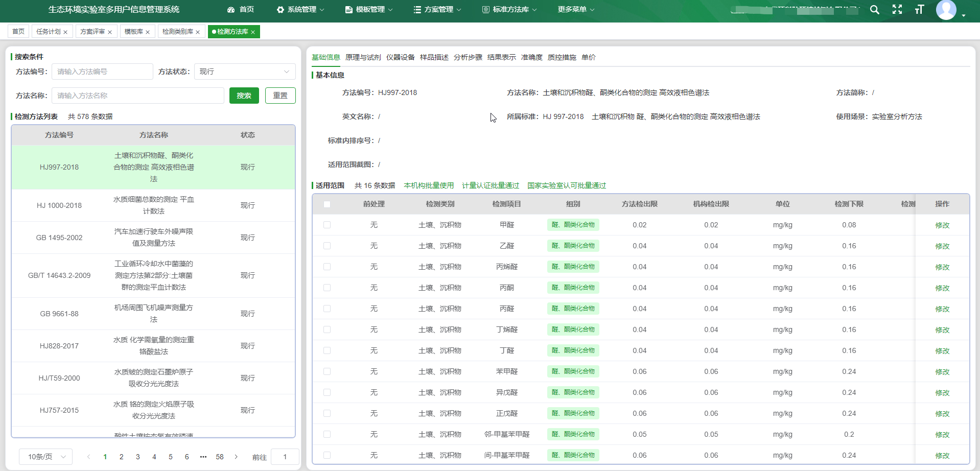Open the 系统管理 menu
Screen dimensions: 980x471
[300, 10]
